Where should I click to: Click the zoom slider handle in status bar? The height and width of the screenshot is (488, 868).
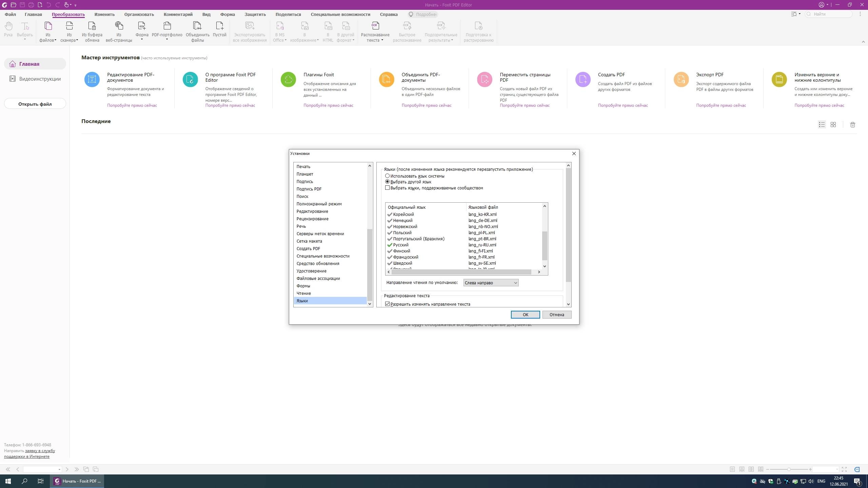789,469
